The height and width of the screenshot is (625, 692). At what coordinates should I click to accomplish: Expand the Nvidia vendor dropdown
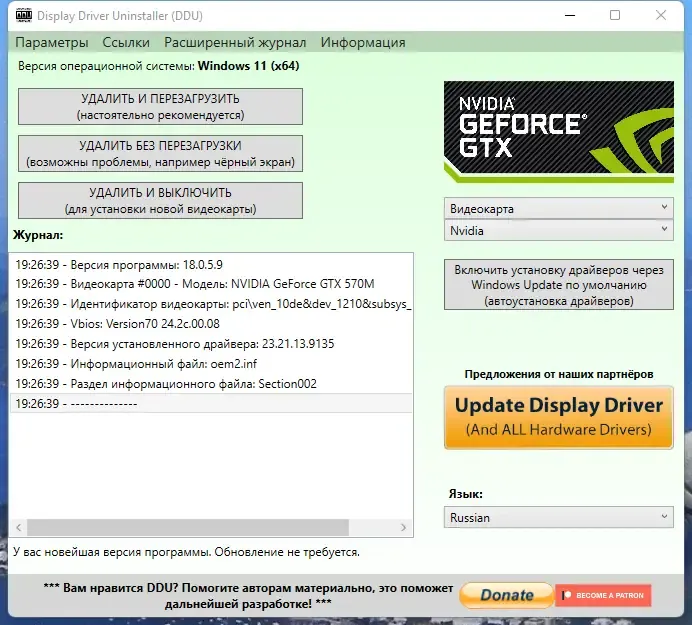tap(559, 230)
